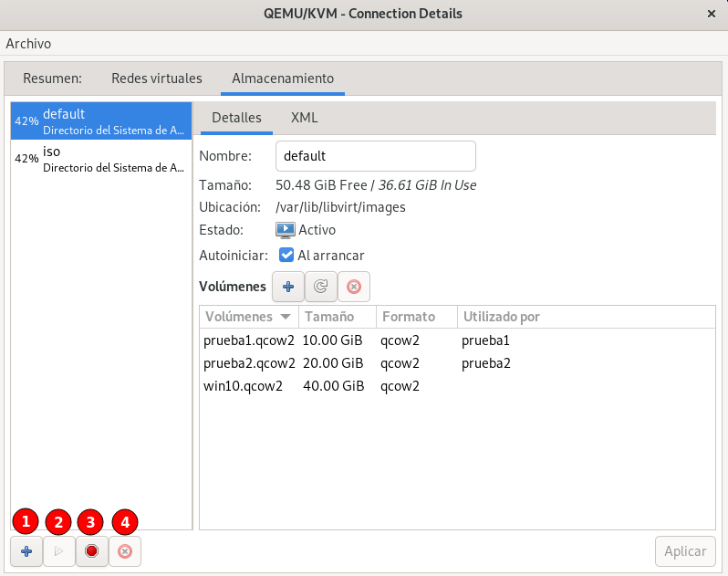Click the start pool play button
728x576 pixels.
[59, 551]
